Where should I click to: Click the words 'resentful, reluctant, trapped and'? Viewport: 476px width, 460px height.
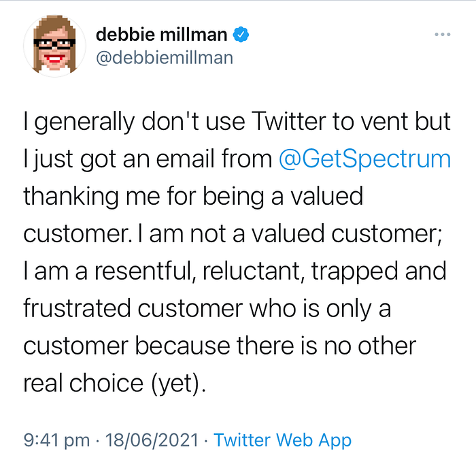point(271,271)
